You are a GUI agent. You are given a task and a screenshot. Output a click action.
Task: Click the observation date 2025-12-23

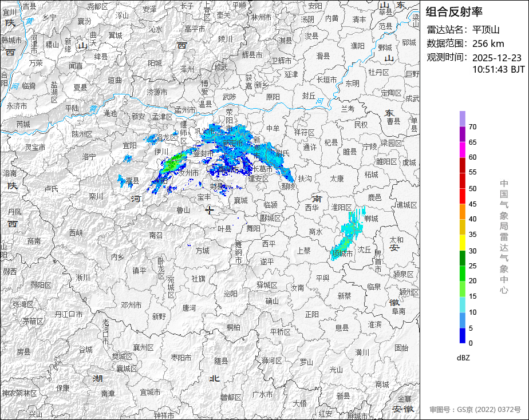[496, 58]
